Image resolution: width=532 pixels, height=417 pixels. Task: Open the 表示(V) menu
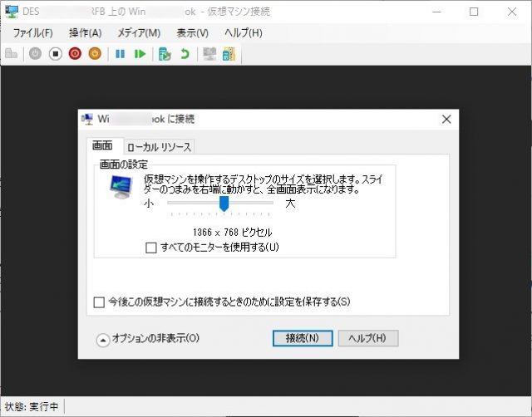(x=192, y=33)
